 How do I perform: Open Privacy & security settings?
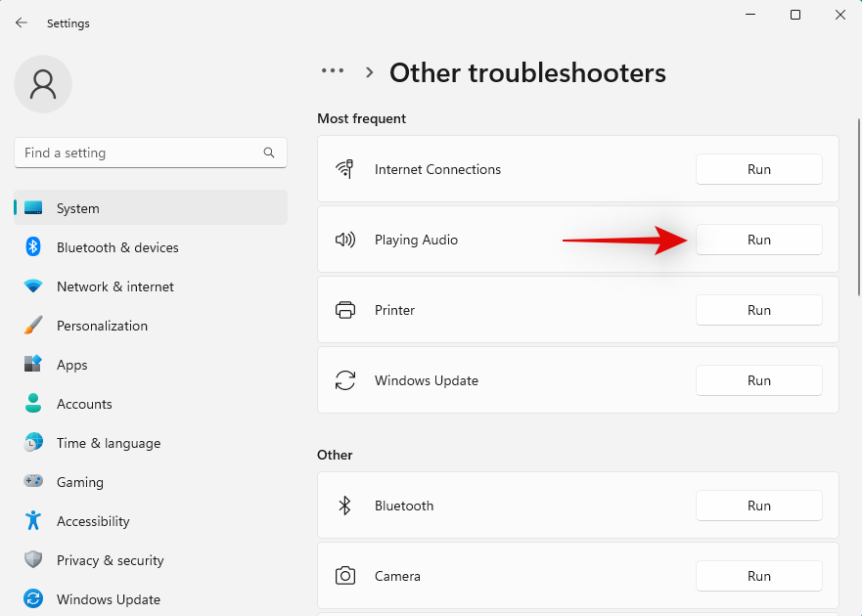[x=151, y=560]
